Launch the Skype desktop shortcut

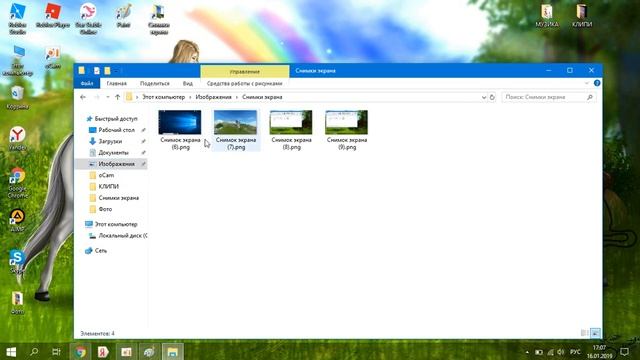pyautogui.click(x=18, y=261)
